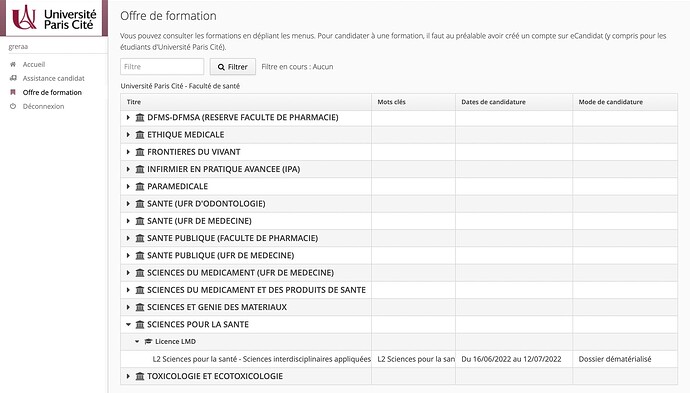Expand FRONTIERES DU VIVANT tree arrow
Image resolution: width=690 pixels, height=393 pixels.
[128, 152]
